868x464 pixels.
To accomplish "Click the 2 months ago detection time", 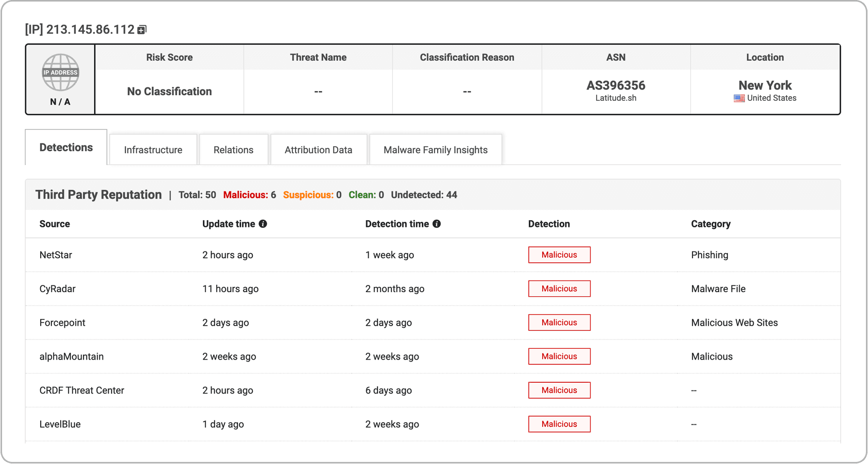I will 395,289.
